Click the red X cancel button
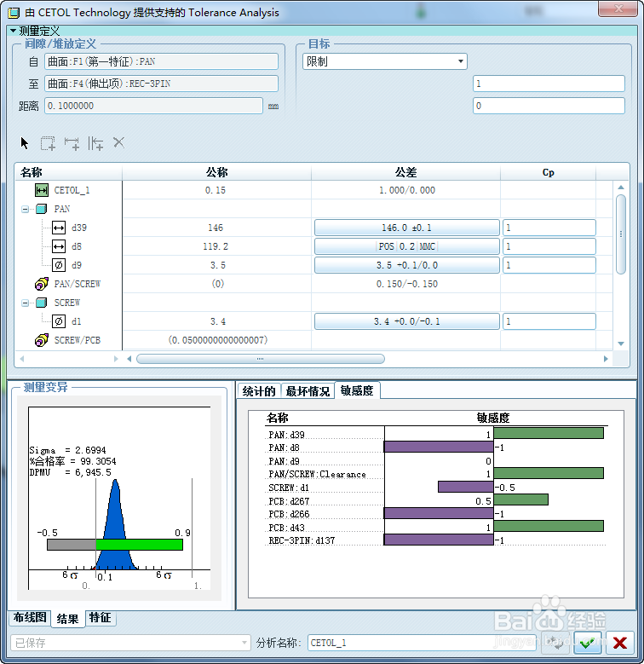644x664 pixels. point(620,643)
